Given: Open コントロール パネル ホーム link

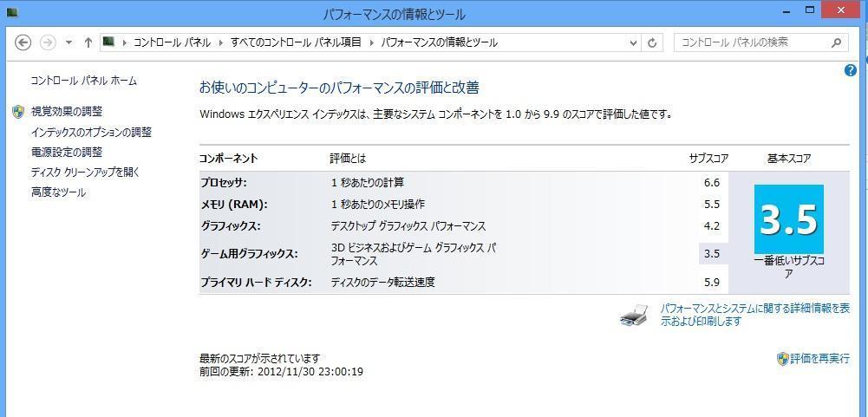Looking at the screenshot, I should [x=83, y=81].
